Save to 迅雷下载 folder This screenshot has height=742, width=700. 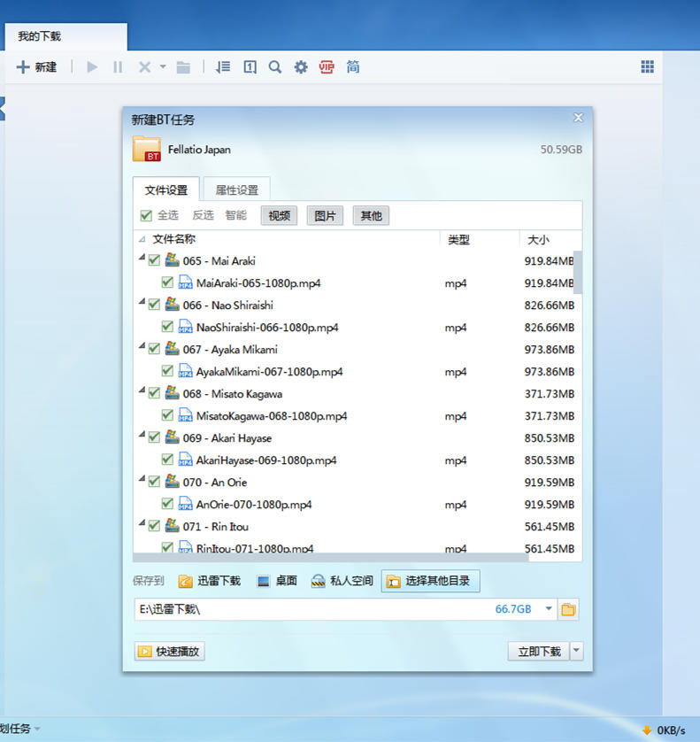pyautogui.click(x=210, y=581)
